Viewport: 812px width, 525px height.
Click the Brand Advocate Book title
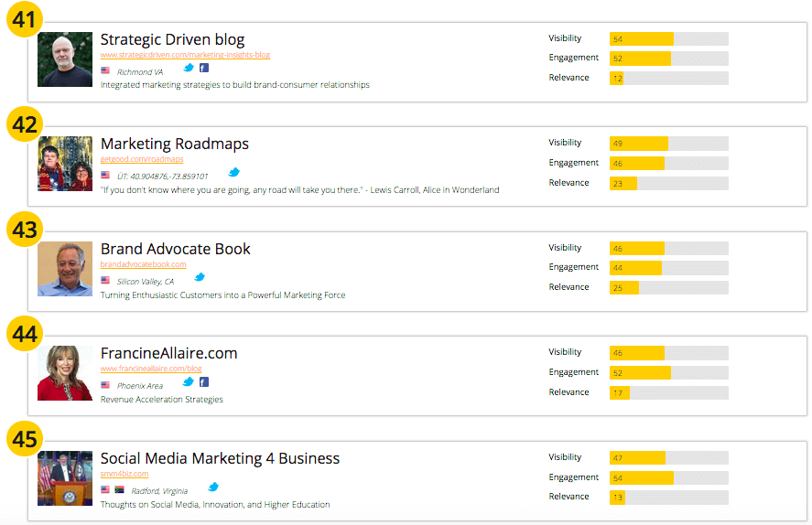pos(175,249)
